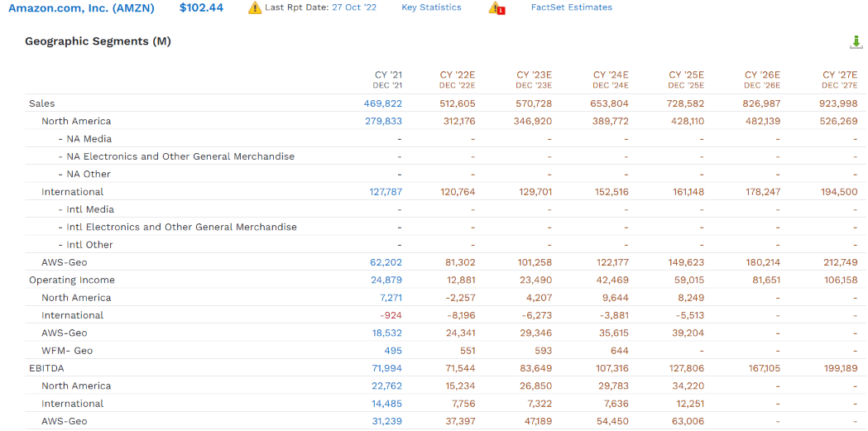Click the red-badged alert icon before FactSet Estimates
The height and width of the screenshot is (431, 868).
pos(496,7)
